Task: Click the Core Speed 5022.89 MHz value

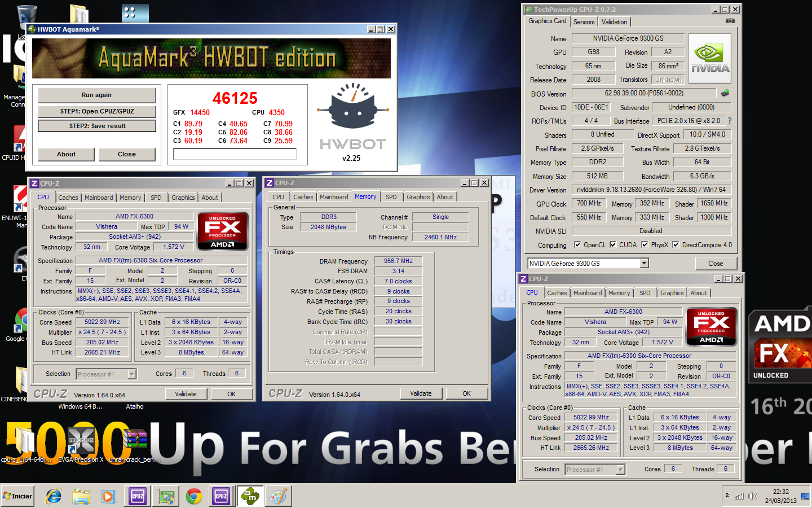Action: click(x=103, y=322)
